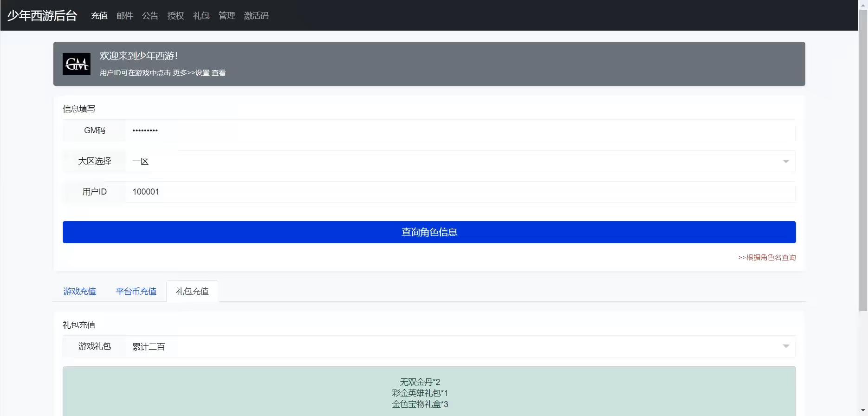The image size is (868, 416).
Task: Expand the 游戏礼包 dropdown
Action: pos(460,346)
